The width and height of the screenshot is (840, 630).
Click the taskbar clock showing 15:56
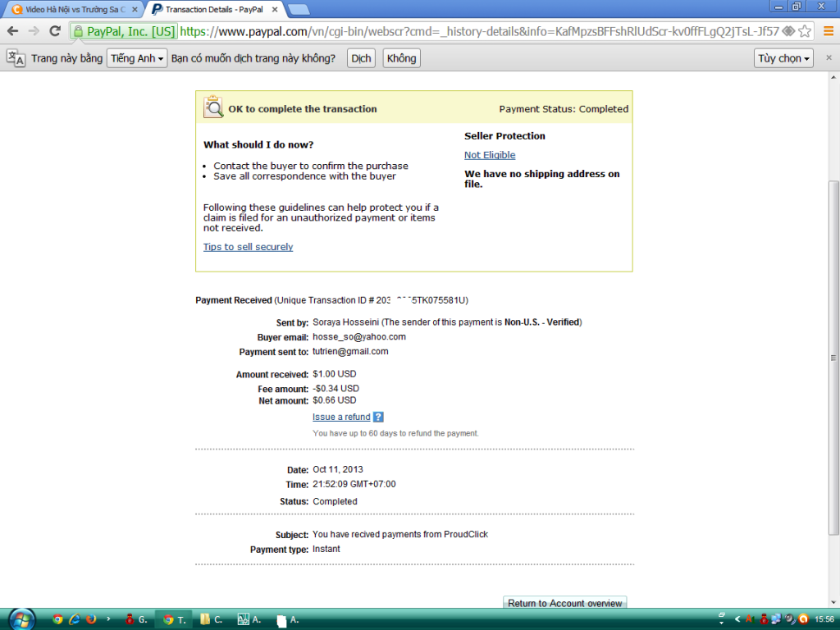pos(824,619)
